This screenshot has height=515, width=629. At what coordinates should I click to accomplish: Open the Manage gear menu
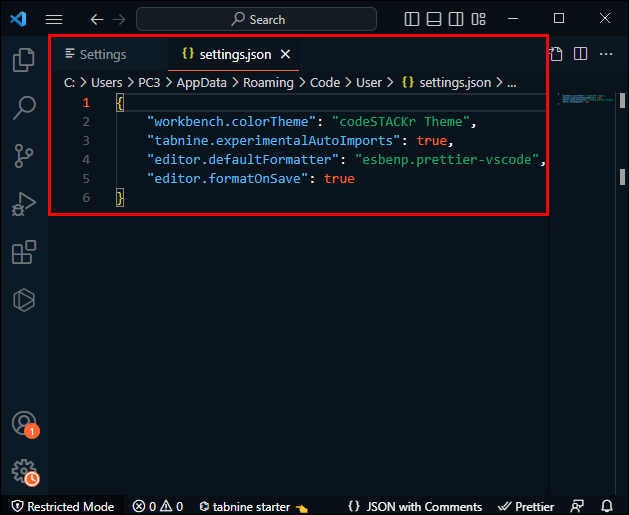pos(25,472)
